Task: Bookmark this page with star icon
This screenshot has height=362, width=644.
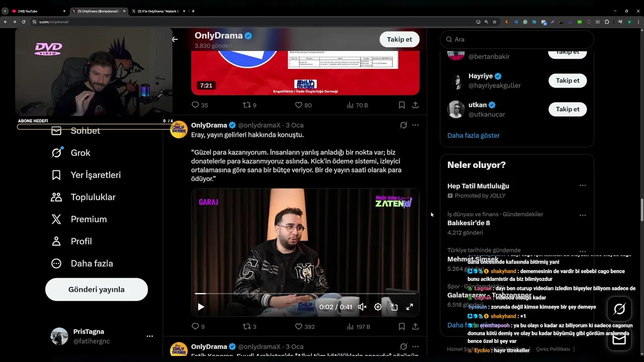Action: 495,22
